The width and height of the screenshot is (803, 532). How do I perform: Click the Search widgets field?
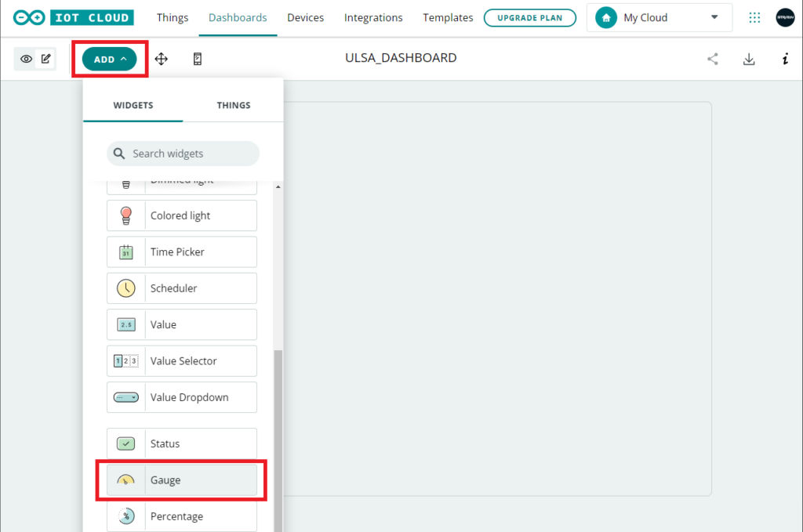[183, 154]
